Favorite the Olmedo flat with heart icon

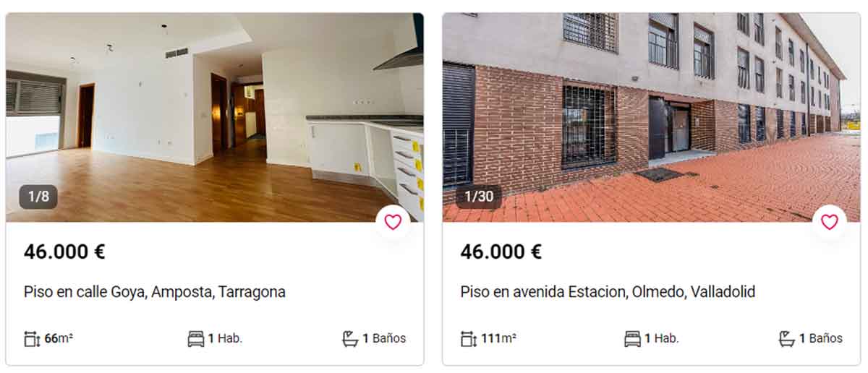pos(830,223)
